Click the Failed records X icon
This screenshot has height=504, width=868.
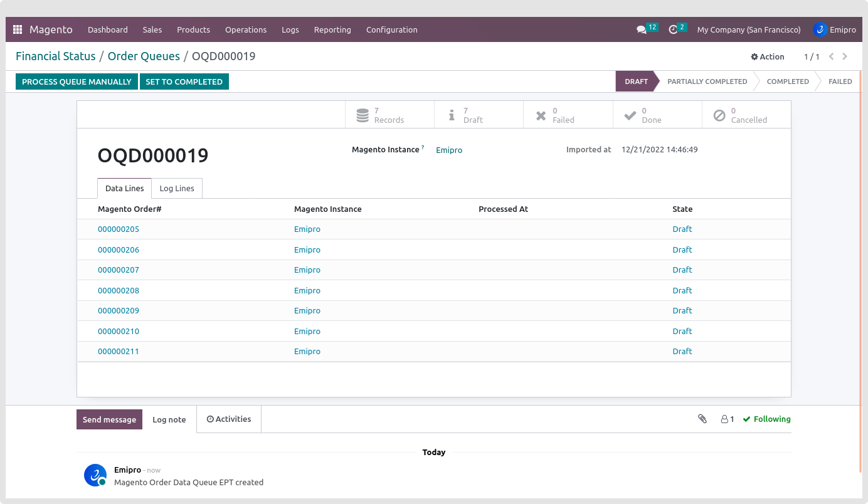coord(541,115)
